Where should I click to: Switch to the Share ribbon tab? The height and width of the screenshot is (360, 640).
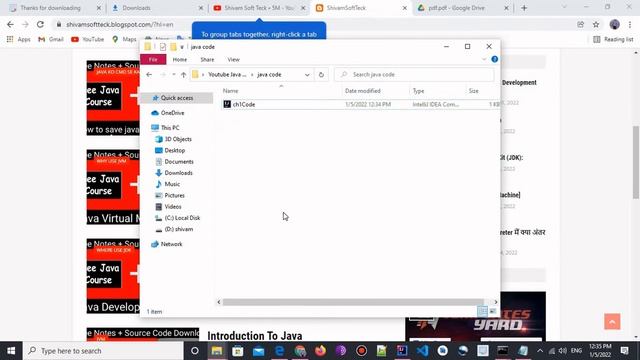(x=207, y=60)
